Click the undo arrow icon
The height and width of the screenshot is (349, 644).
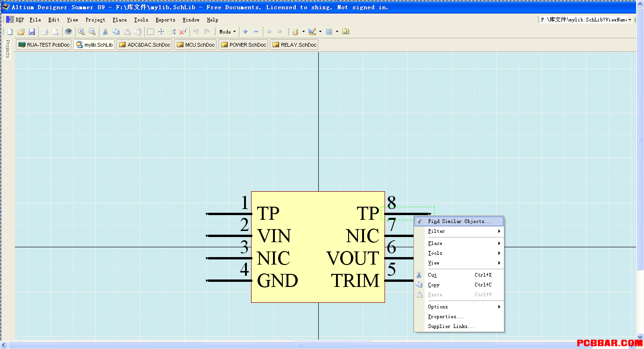196,32
